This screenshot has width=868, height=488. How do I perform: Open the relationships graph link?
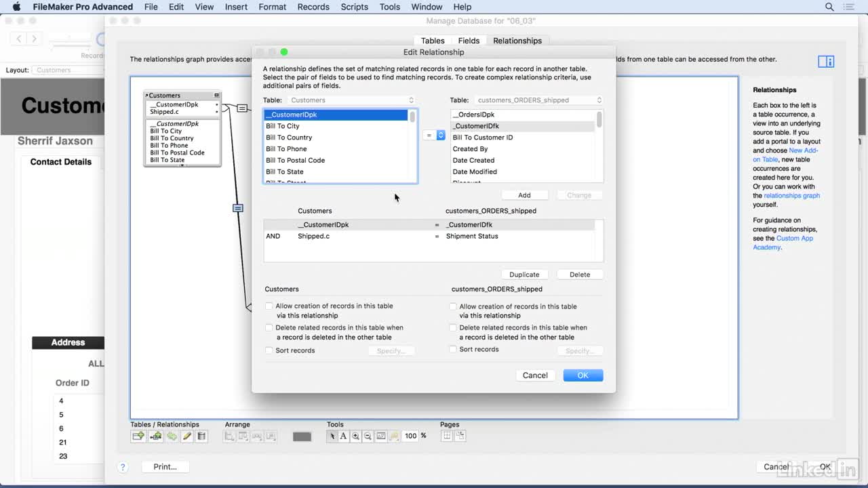pyautogui.click(x=792, y=195)
